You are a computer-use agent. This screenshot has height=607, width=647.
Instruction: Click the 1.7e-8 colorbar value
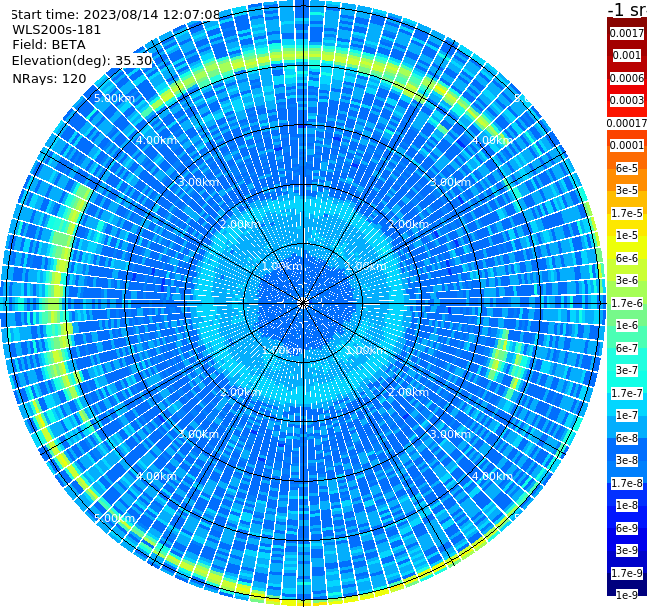[x=627, y=483]
